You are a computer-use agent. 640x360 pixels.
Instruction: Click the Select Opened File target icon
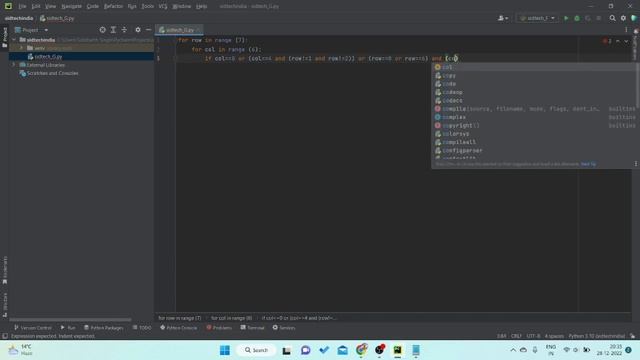click(102, 30)
